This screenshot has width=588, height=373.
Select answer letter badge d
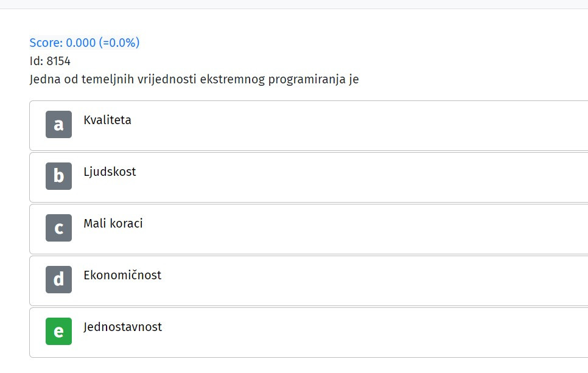(x=58, y=280)
